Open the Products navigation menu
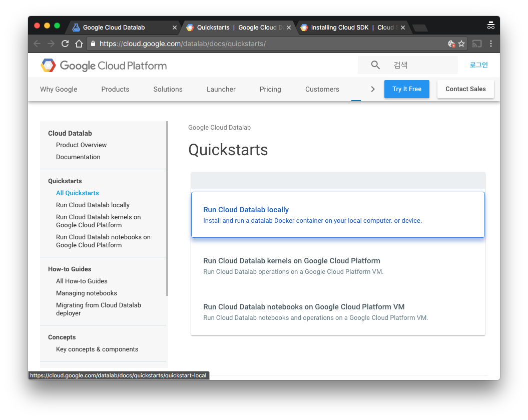The width and height of the screenshot is (528, 420). 115,89
